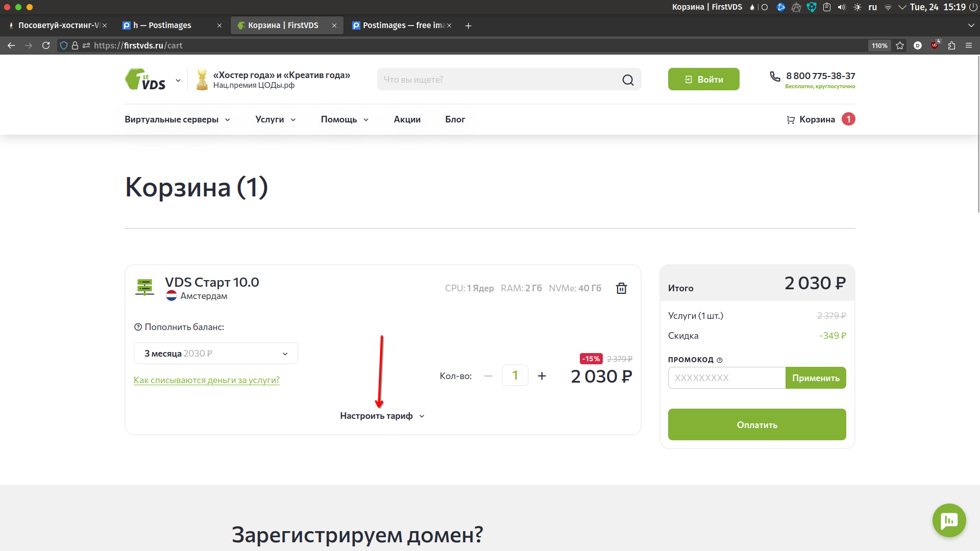Click the system power icon

(973, 7)
